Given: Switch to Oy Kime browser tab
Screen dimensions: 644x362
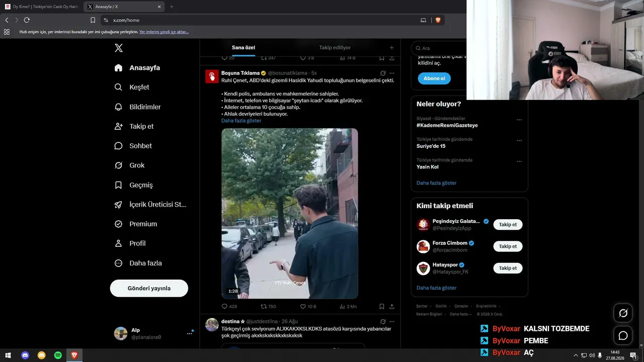Looking at the screenshot, I should click(41, 7).
